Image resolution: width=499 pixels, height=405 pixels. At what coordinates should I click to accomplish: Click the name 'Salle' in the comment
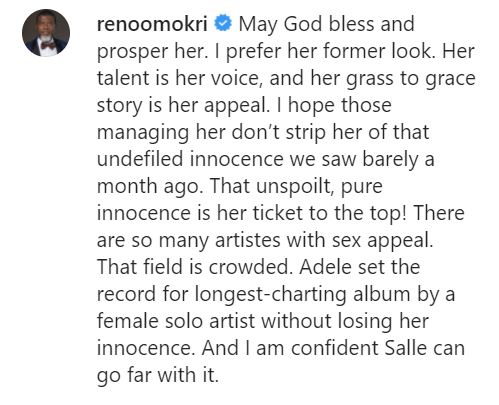tap(406, 348)
